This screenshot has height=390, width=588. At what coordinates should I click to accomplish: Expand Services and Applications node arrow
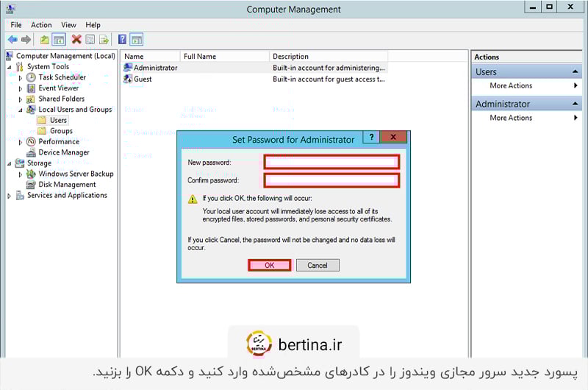9,196
